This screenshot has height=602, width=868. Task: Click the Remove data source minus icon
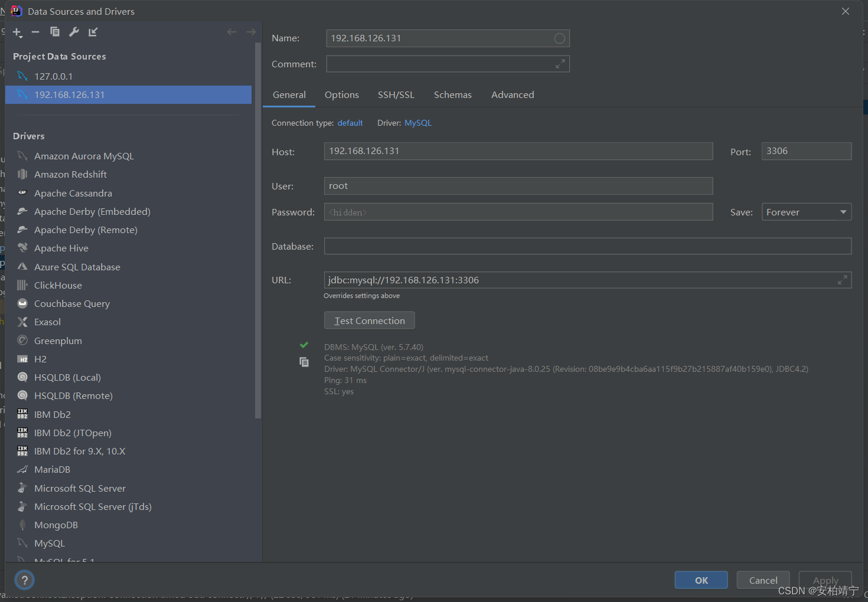click(x=35, y=32)
